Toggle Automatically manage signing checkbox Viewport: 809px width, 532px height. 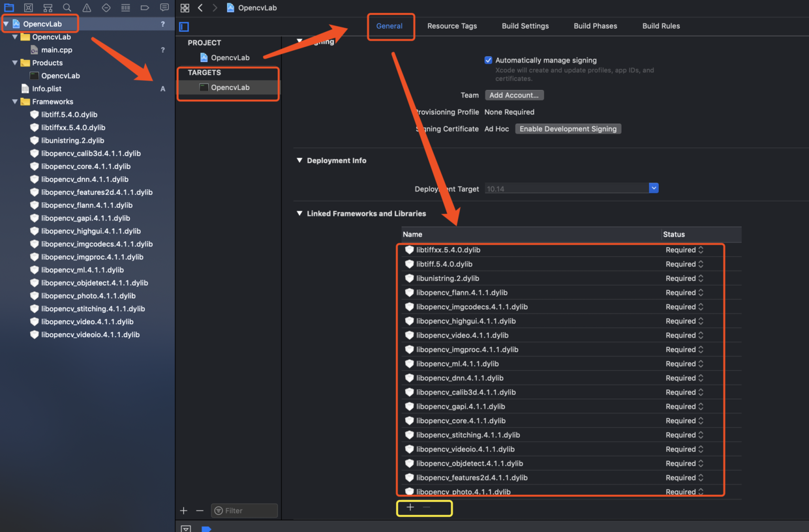point(488,60)
